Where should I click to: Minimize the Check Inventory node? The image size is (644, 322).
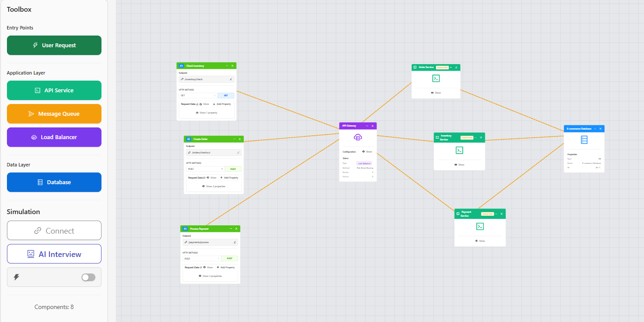227,65
